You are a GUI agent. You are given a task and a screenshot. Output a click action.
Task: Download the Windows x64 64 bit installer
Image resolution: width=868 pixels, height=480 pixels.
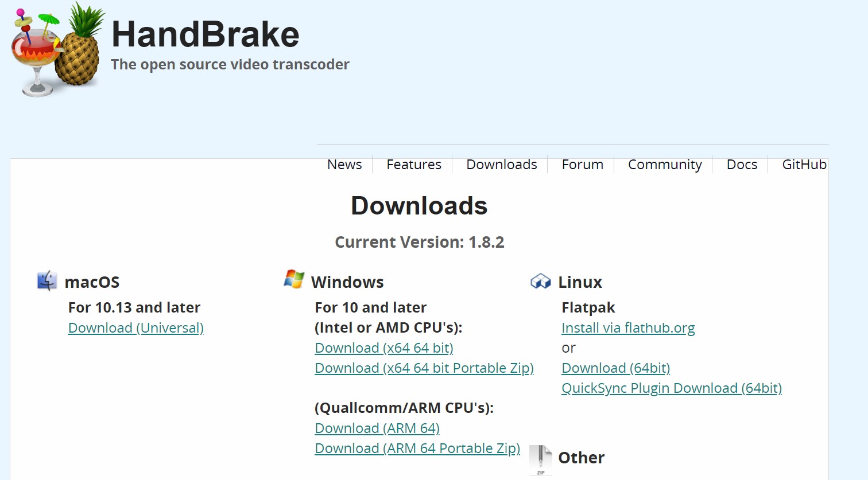click(x=384, y=348)
